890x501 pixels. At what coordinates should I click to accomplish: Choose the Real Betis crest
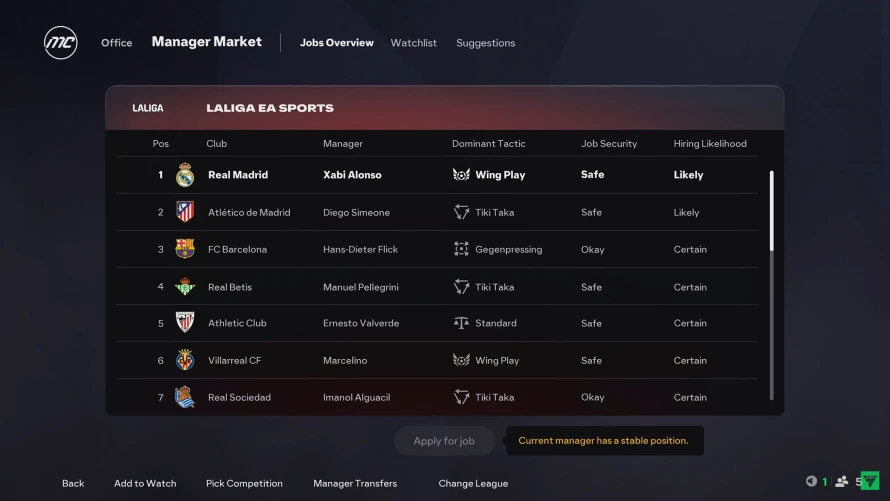(184, 287)
